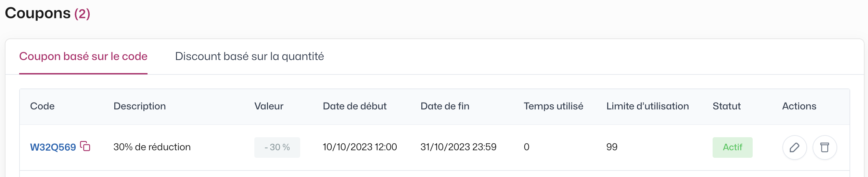
Task: Click the Coupons page heading
Action: pyautogui.click(x=48, y=13)
